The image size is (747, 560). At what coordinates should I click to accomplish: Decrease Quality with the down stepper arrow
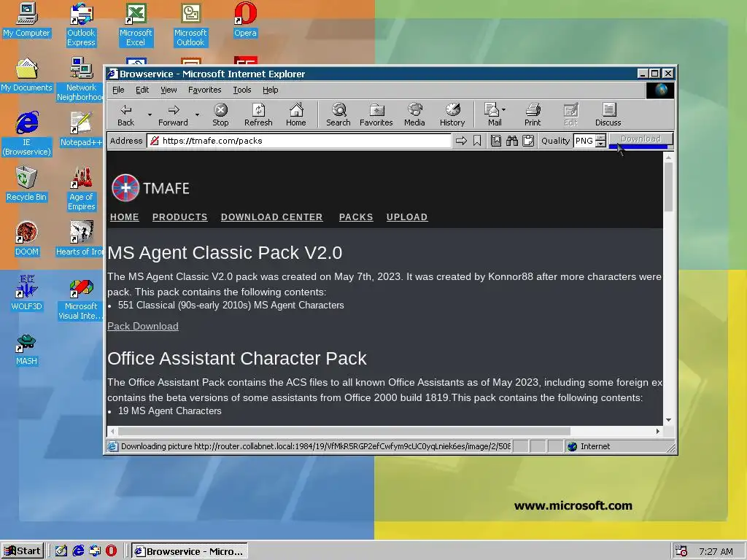click(601, 144)
